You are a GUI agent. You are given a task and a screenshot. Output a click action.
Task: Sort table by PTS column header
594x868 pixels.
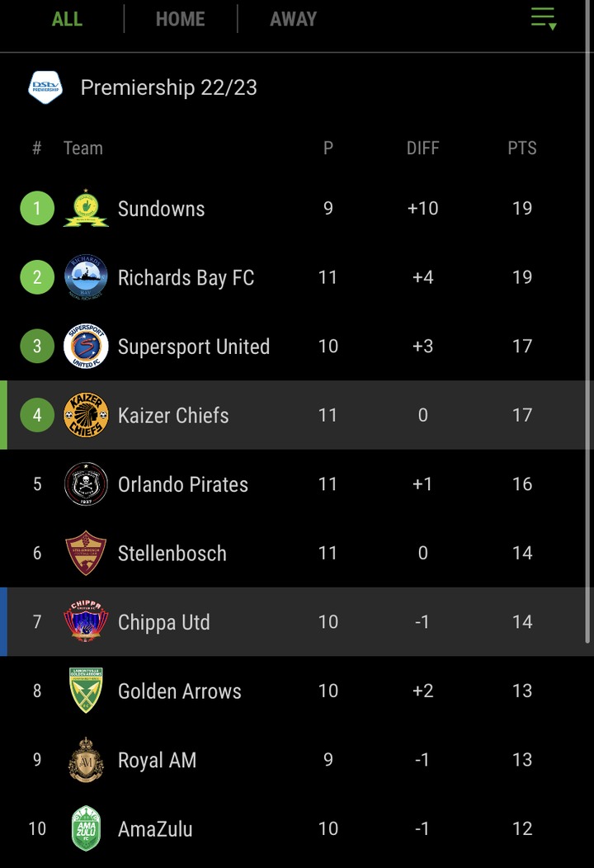click(522, 149)
